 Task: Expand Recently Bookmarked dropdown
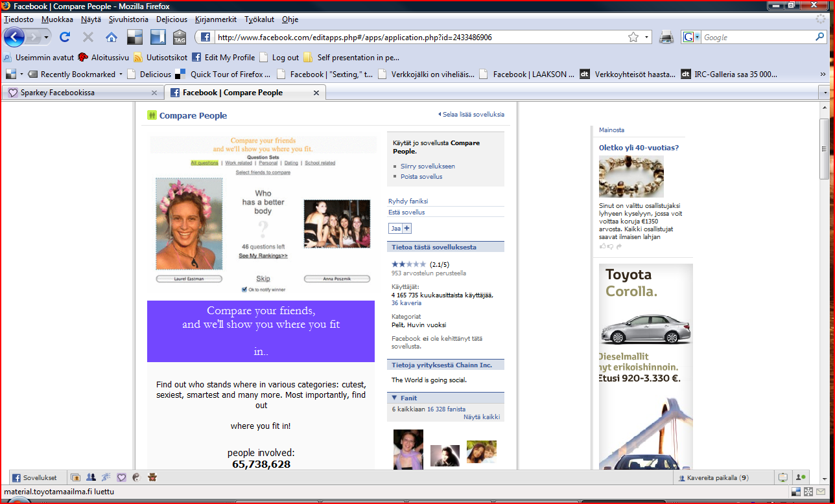[121, 74]
